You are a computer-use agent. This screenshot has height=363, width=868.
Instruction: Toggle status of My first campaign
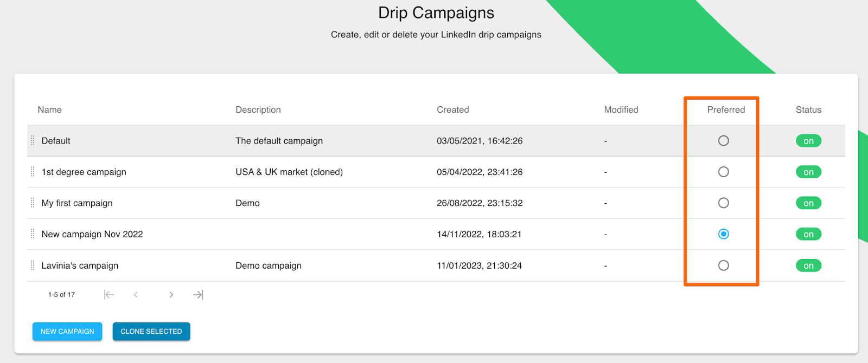(808, 203)
